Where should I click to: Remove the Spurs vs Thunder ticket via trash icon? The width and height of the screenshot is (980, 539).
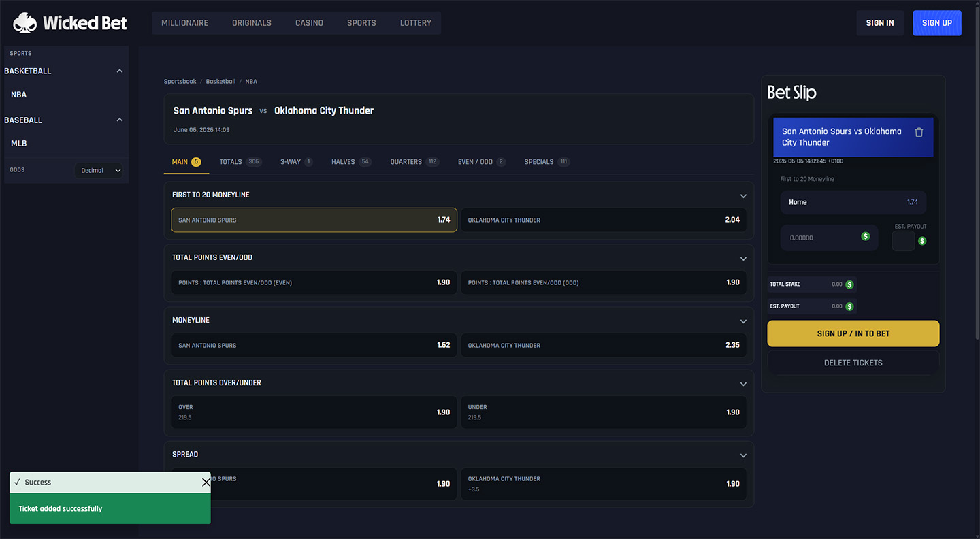tap(919, 132)
